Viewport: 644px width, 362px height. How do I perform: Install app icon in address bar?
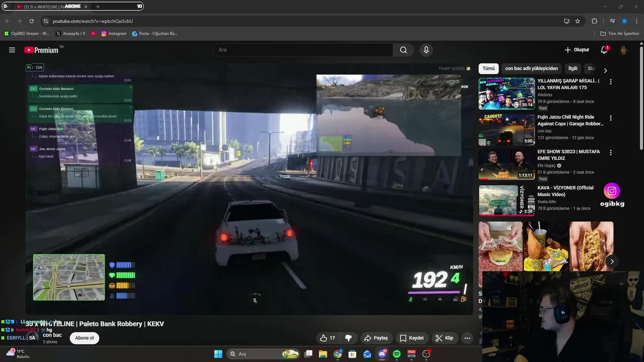click(x=567, y=21)
